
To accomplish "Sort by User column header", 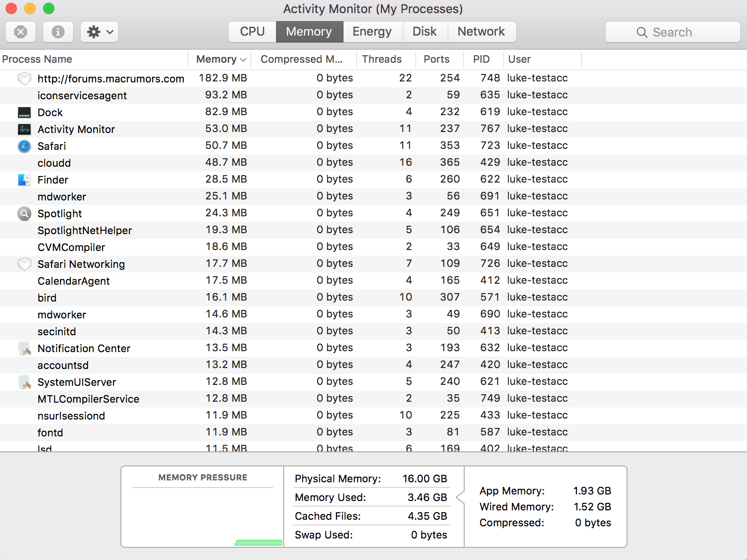I will [543, 59].
